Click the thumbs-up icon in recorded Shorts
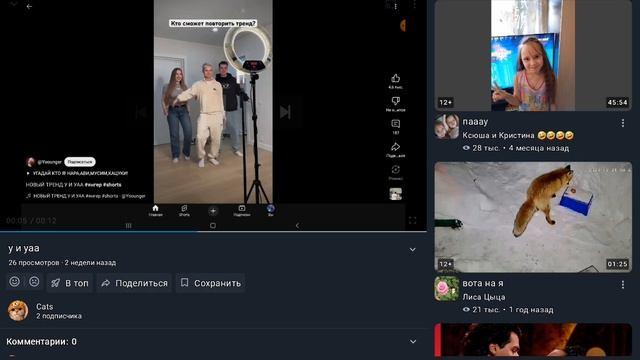Image resolution: width=640 pixels, height=360 pixels. pyautogui.click(x=396, y=78)
